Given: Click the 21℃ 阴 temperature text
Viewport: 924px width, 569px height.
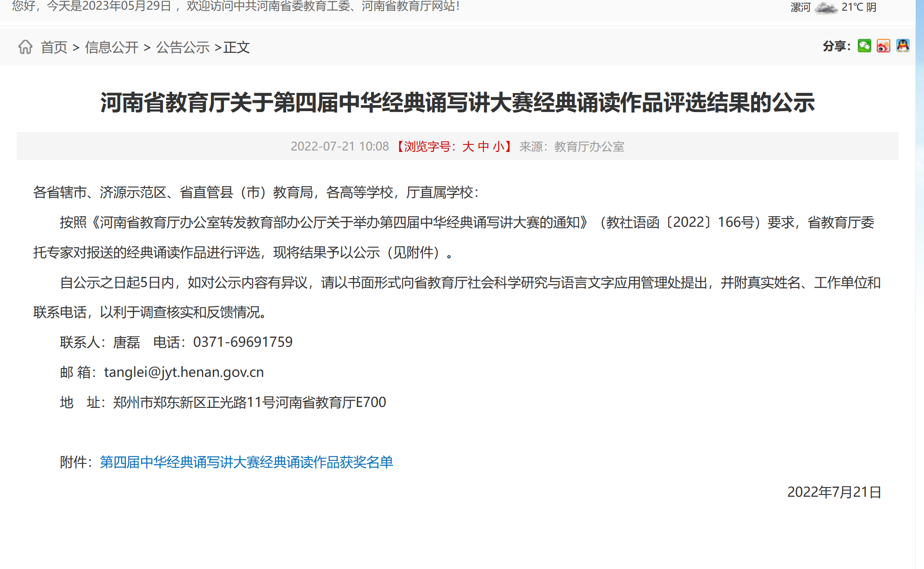Looking at the screenshot, I should coord(859,7).
